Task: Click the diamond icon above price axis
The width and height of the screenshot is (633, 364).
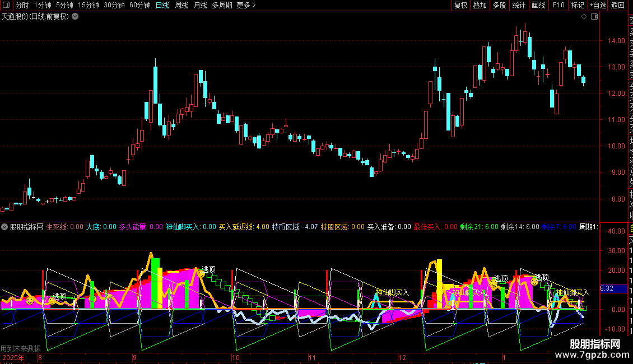Action: (584, 17)
